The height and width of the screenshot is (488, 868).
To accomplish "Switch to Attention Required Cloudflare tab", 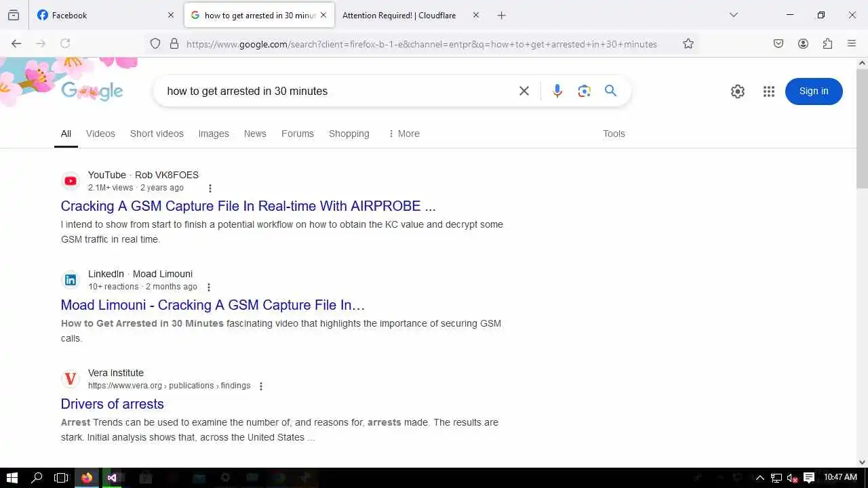I will click(x=399, y=15).
